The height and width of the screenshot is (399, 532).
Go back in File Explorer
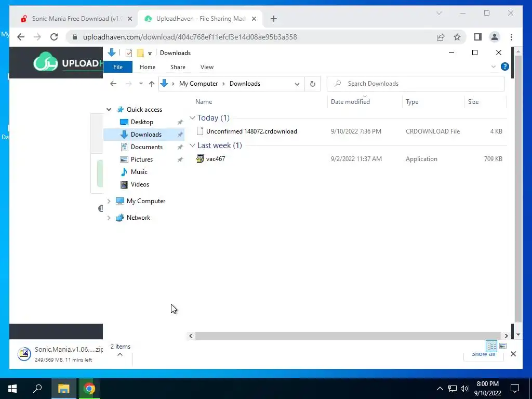[x=113, y=84]
